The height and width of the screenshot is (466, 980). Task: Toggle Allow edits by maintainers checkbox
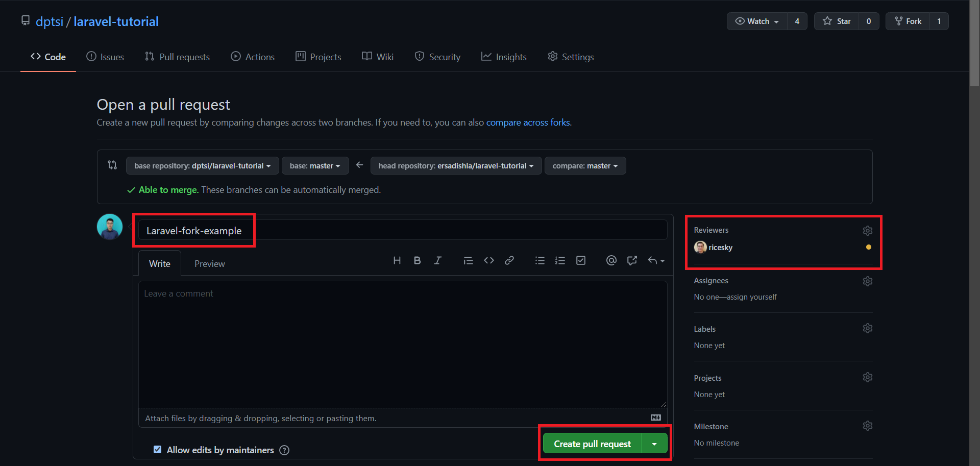pyautogui.click(x=157, y=450)
